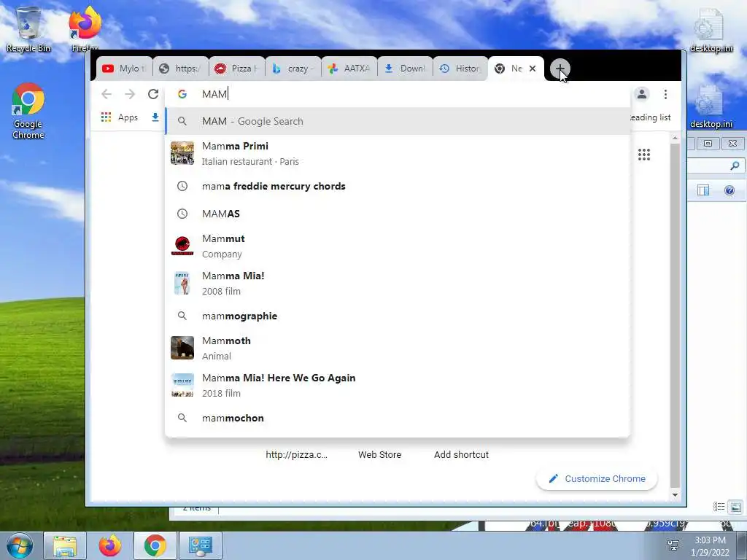Switch to the Mylo YouTube tab
This screenshot has width=747, height=560.
pyautogui.click(x=124, y=69)
